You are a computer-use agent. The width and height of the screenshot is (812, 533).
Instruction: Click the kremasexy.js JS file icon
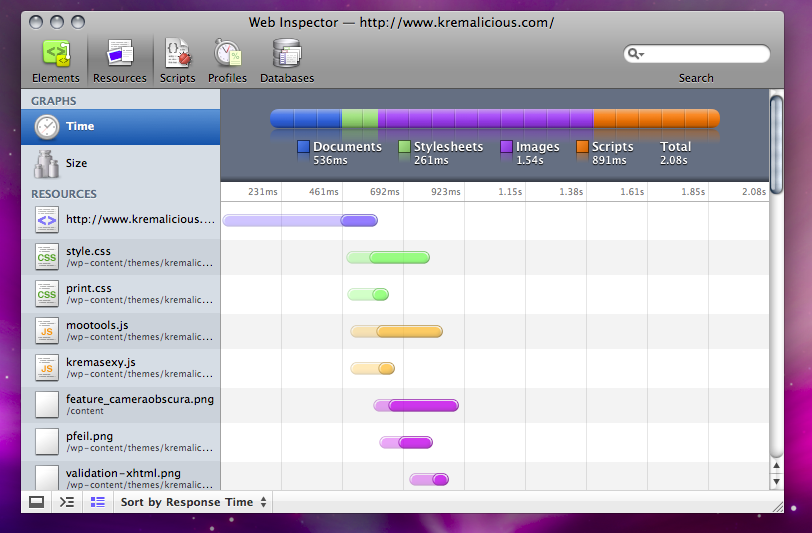point(47,368)
